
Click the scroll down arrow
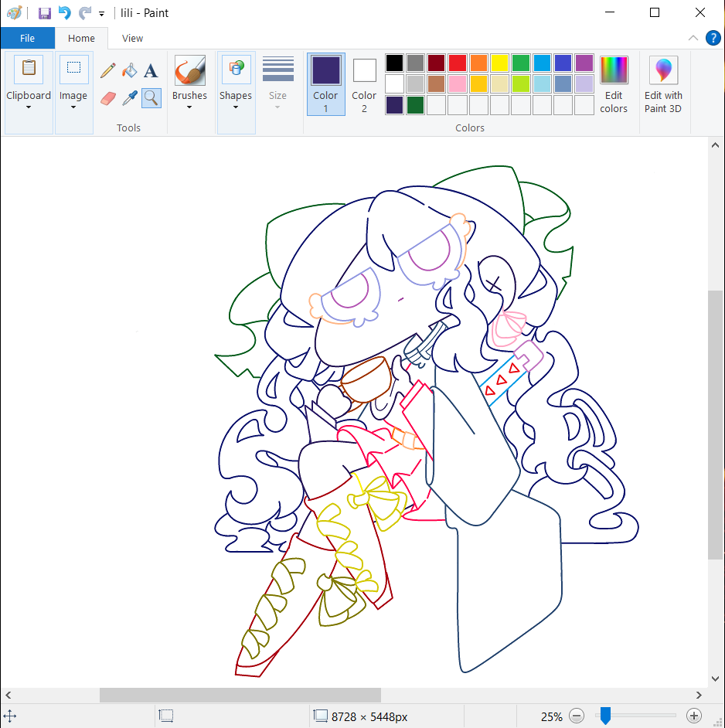[715, 679]
